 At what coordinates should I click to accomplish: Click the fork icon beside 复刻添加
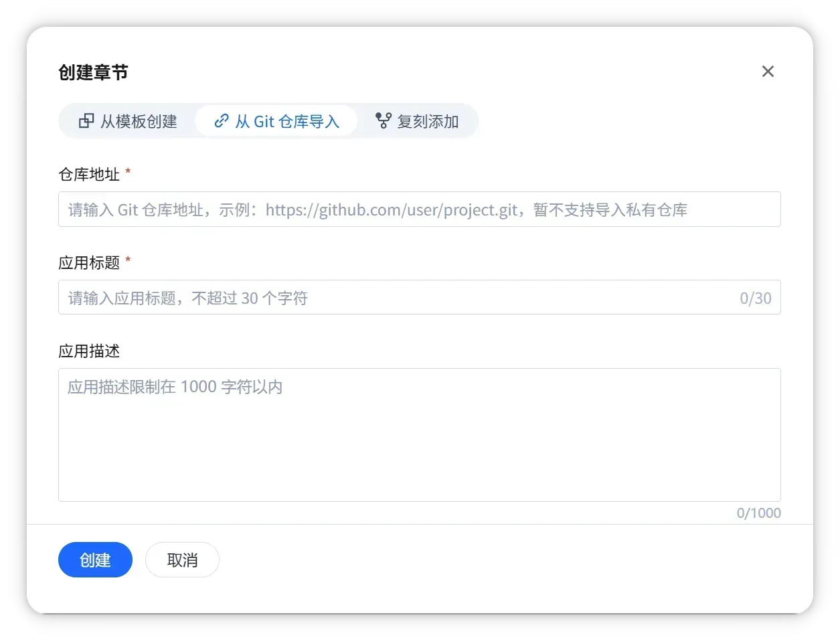(383, 121)
